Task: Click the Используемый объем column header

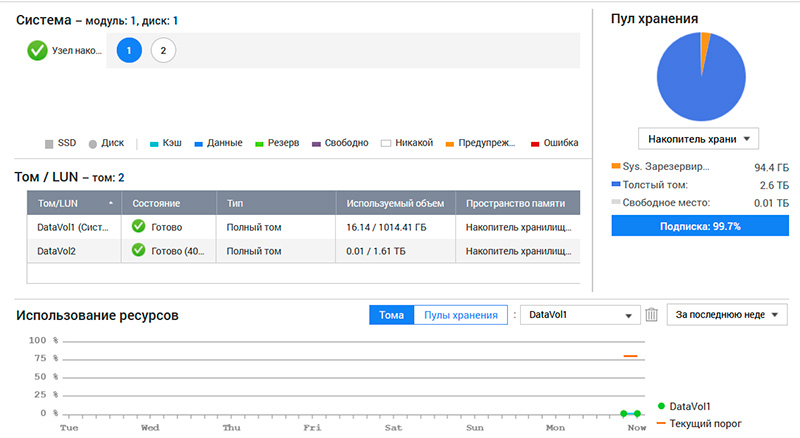Action: (x=394, y=203)
